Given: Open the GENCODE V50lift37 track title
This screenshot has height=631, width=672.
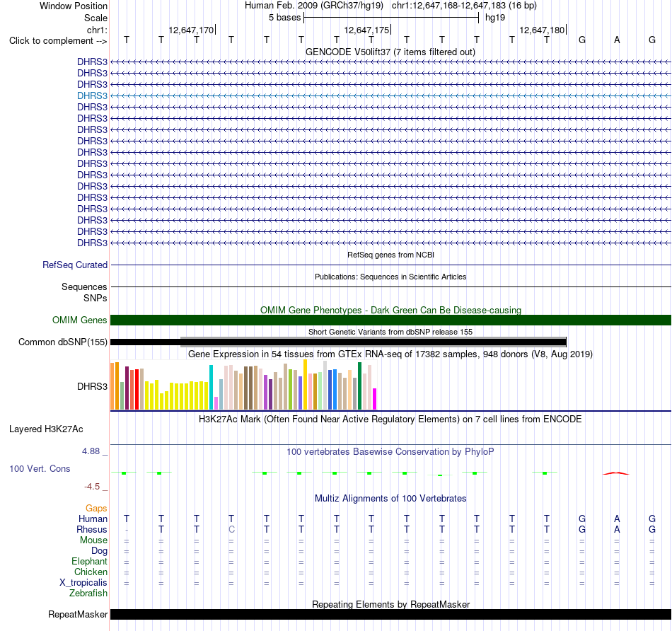Looking at the screenshot, I should coord(390,52).
